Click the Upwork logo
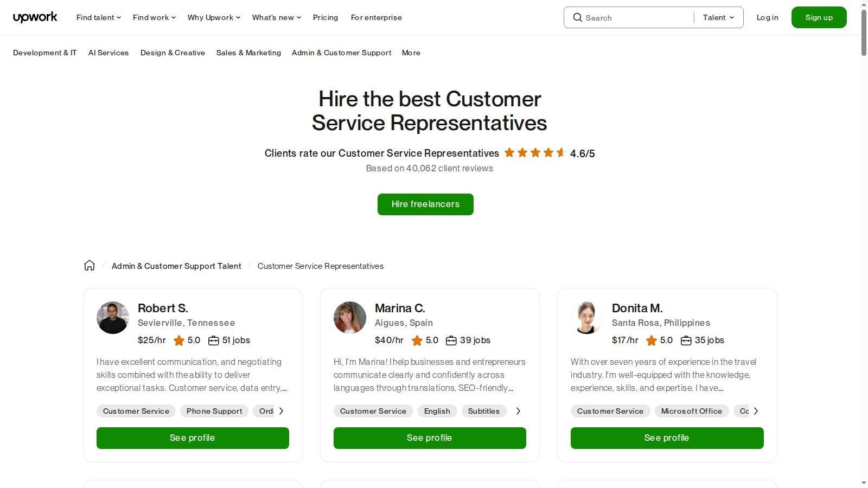The height and width of the screenshot is (488, 868). [x=35, y=17]
